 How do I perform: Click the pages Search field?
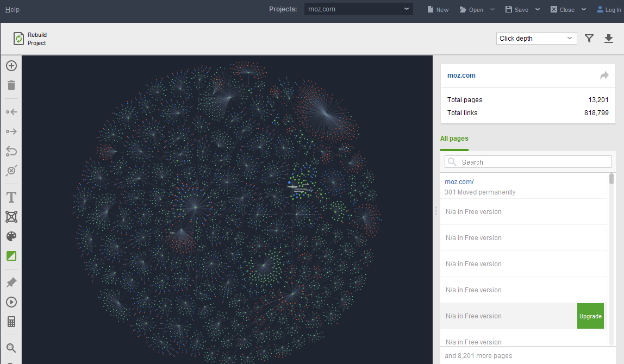click(528, 162)
